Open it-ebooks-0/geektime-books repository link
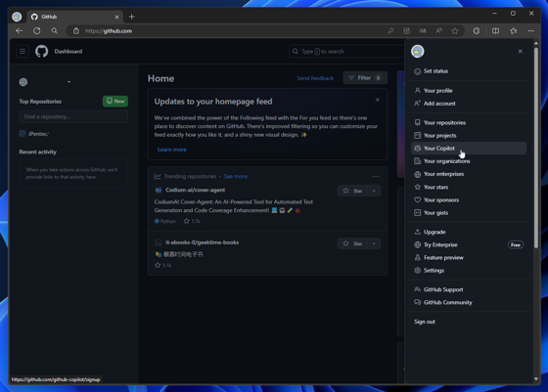548x392 pixels. point(202,242)
